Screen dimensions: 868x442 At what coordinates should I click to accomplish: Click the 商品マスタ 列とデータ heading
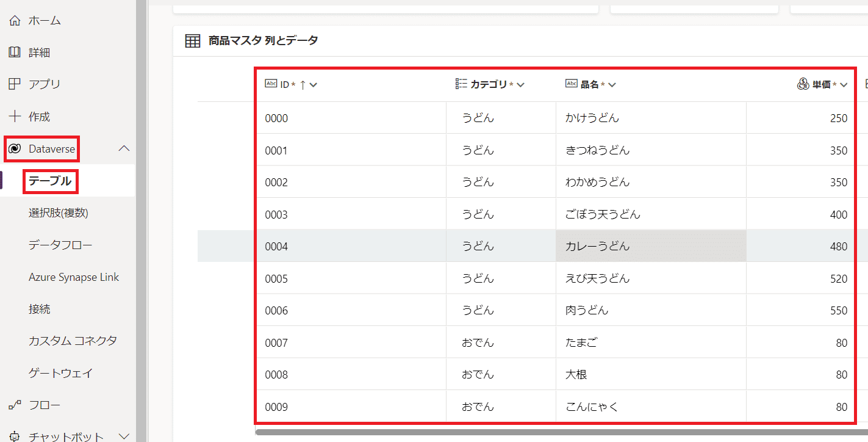click(263, 41)
